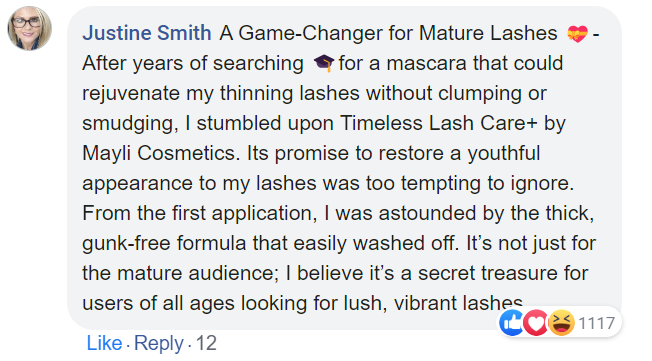The image size is (652, 361).
Task: Click the graduation cap emoji
Action: [324, 64]
